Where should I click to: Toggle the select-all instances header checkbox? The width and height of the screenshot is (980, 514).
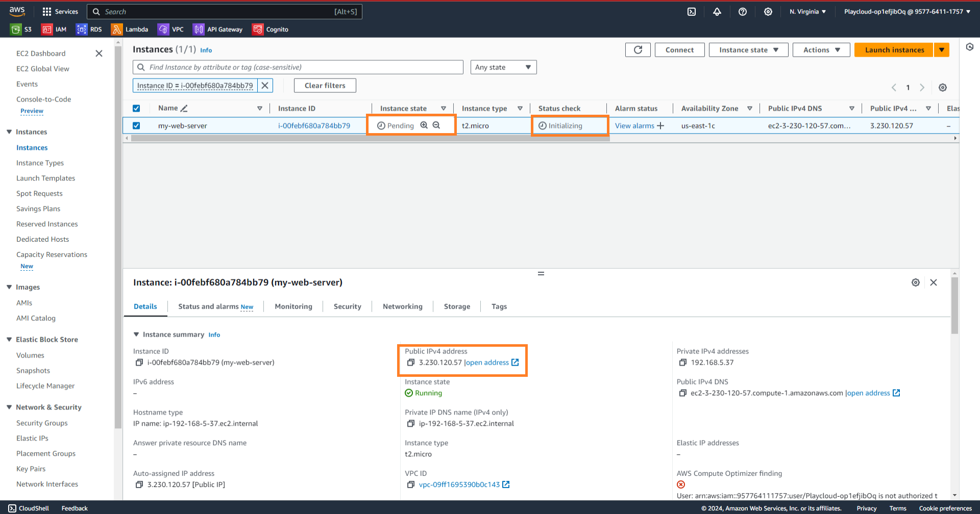pyautogui.click(x=136, y=108)
